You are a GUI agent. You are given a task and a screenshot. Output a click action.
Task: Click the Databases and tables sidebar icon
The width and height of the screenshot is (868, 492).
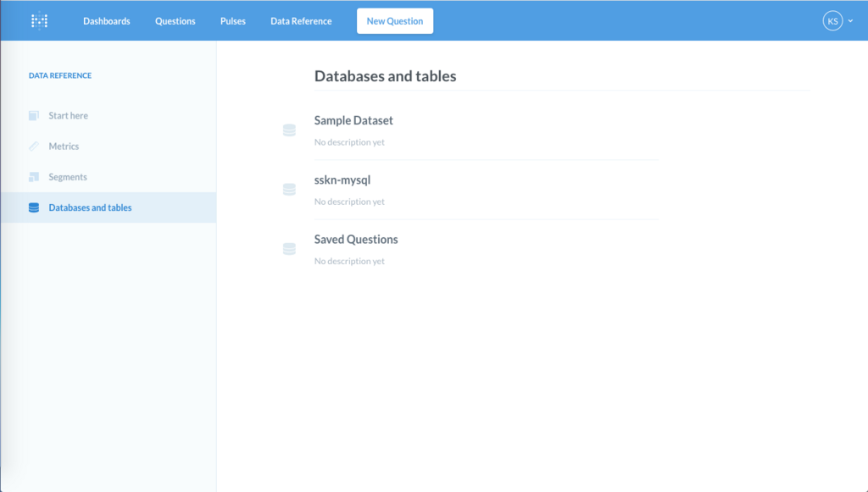34,207
